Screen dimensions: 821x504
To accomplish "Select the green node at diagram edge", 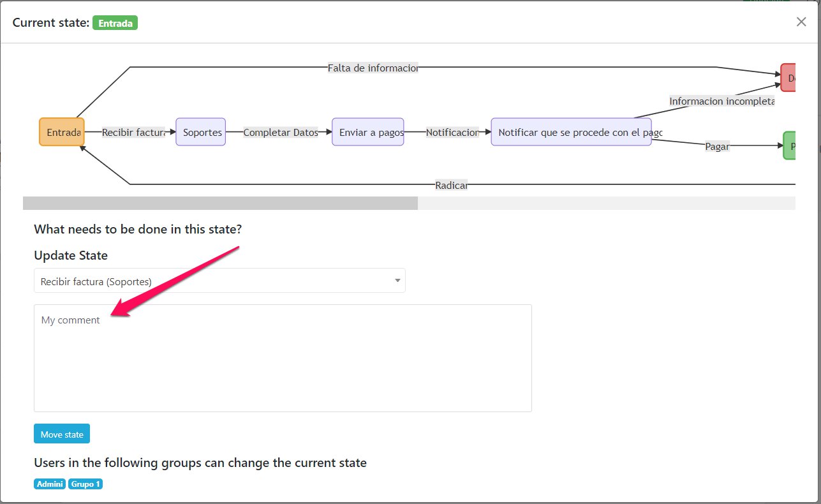I will [790, 145].
